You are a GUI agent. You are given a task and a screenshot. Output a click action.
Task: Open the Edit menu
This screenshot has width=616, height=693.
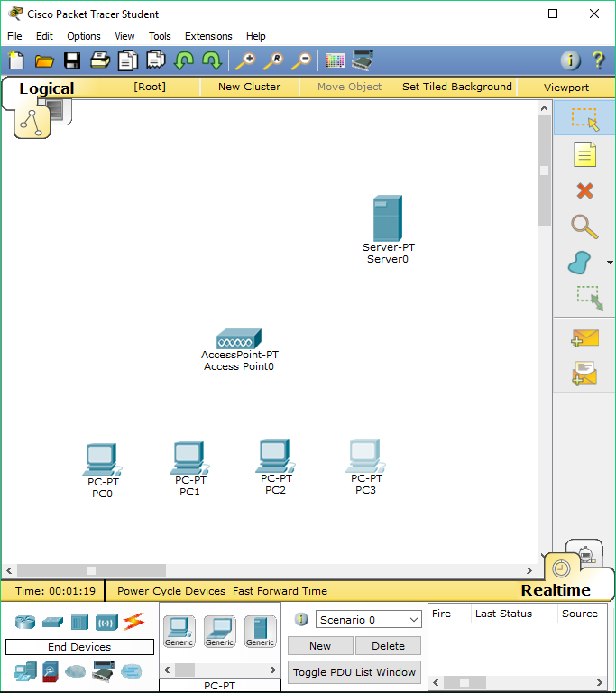(x=44, y=36)
